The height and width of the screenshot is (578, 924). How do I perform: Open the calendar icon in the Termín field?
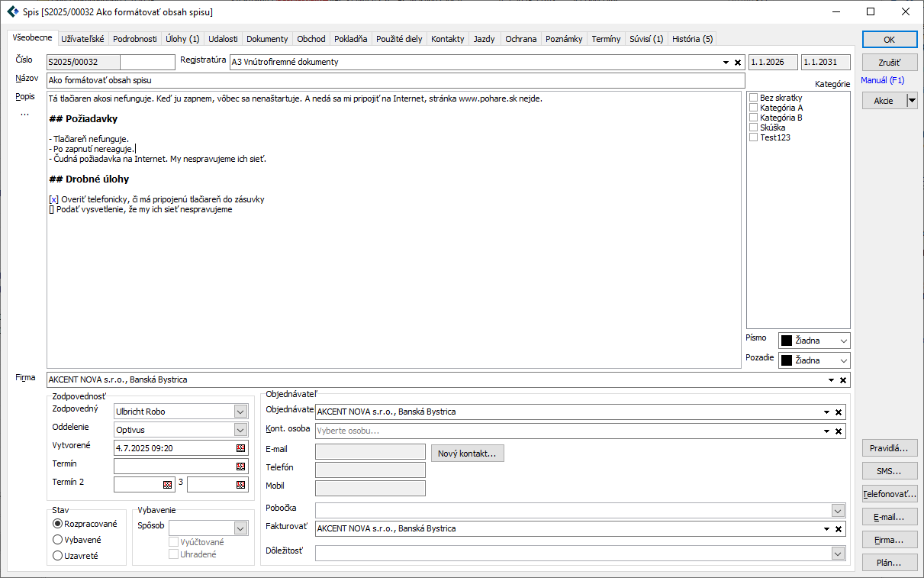pos(241,466)
